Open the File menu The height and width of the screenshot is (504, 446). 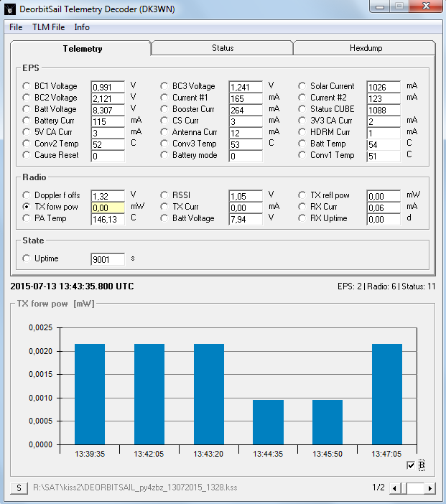coord(16,27)
